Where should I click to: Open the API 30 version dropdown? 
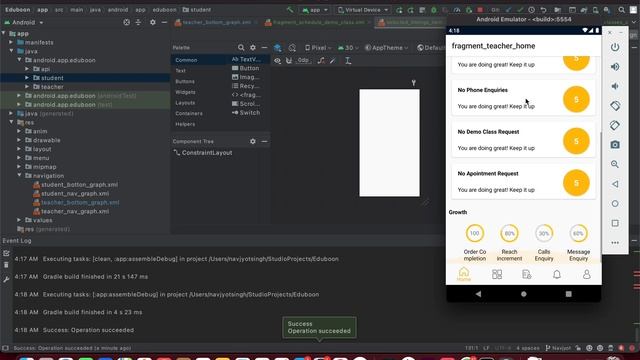(348, 48)
